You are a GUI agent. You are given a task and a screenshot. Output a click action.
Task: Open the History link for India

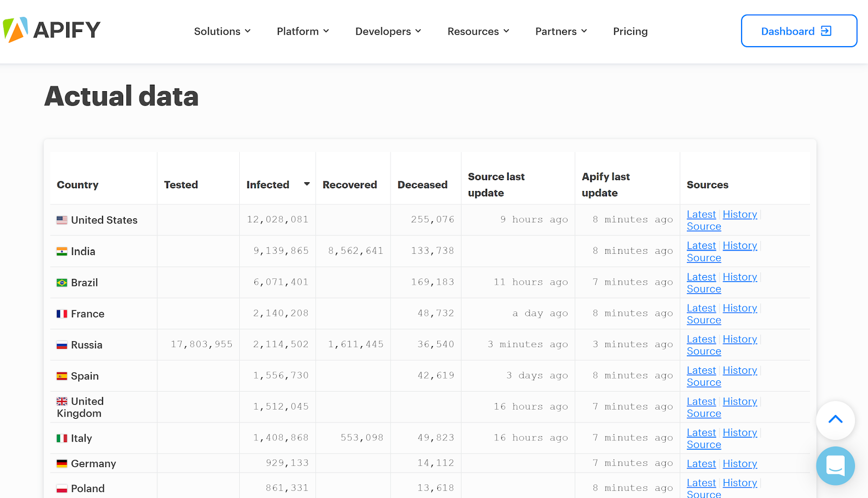point(739,245)
